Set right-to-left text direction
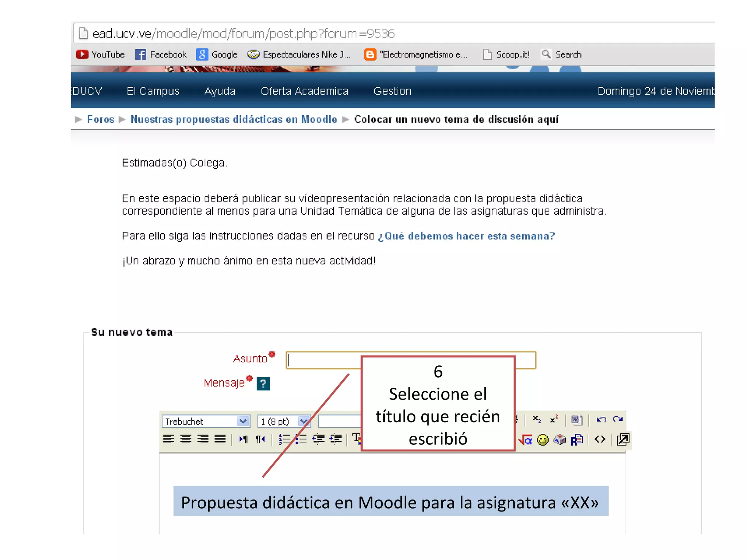This screenshot has height=560, width=747. click(260, 439)
